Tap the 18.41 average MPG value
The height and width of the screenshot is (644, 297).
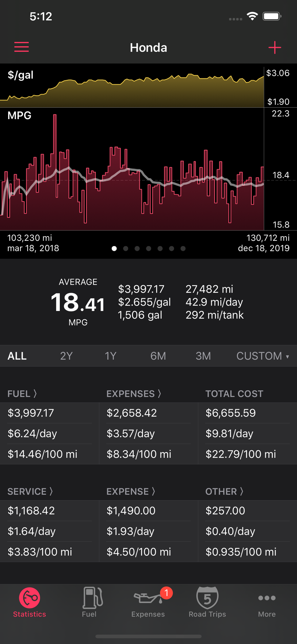click(x=78, y=303)
